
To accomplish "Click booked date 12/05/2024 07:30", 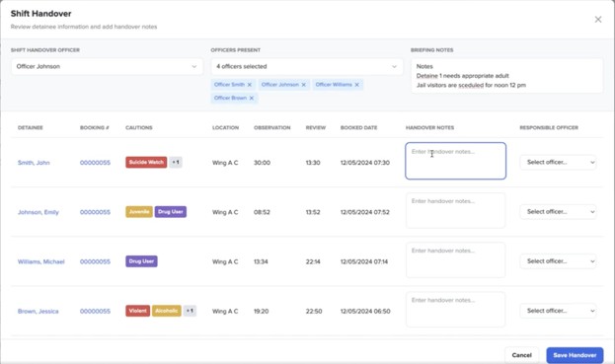I will (x=365, y=163).
